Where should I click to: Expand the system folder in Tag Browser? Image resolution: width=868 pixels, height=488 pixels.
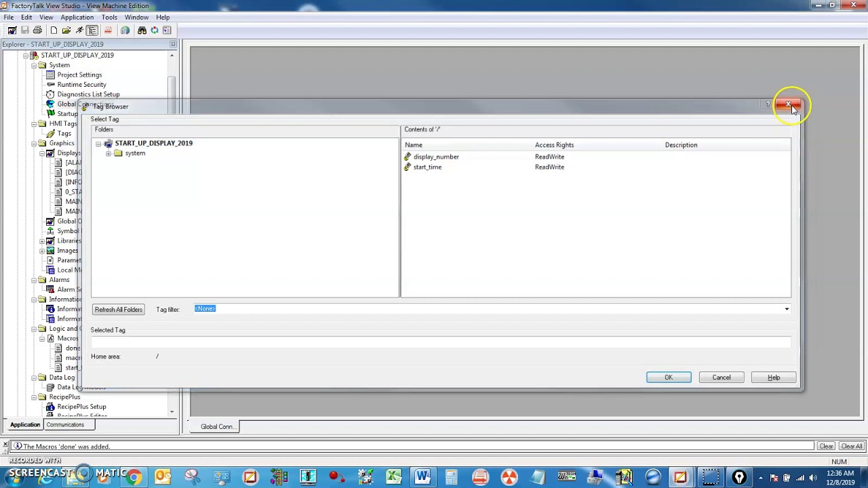(x=108, y=153)
